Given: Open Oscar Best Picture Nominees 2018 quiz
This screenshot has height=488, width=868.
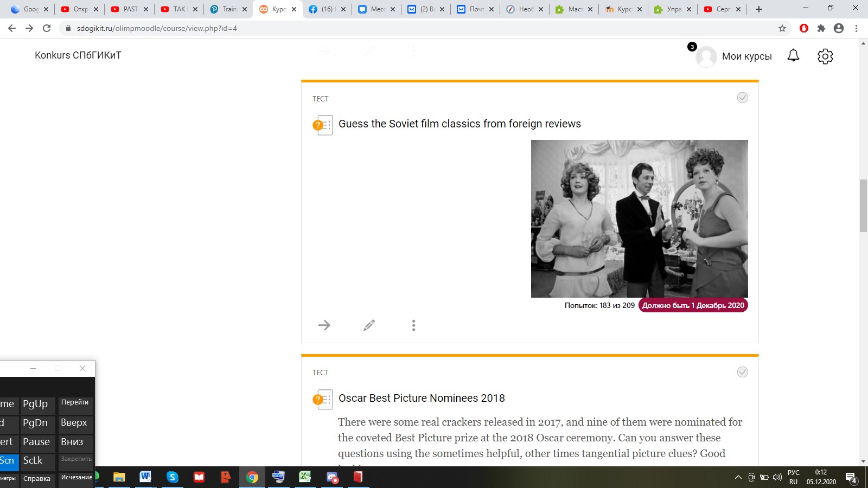Looking at the screenshot, I should pyautogui.click(x=422, y=398).
